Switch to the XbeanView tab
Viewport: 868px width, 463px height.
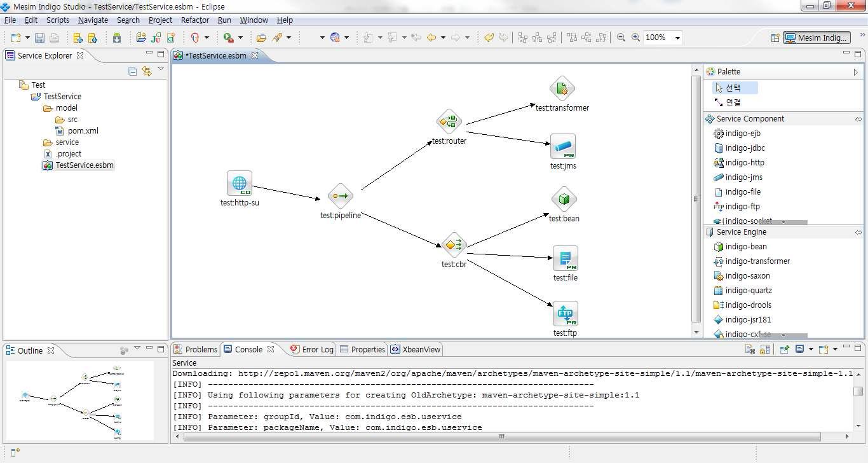416,349
